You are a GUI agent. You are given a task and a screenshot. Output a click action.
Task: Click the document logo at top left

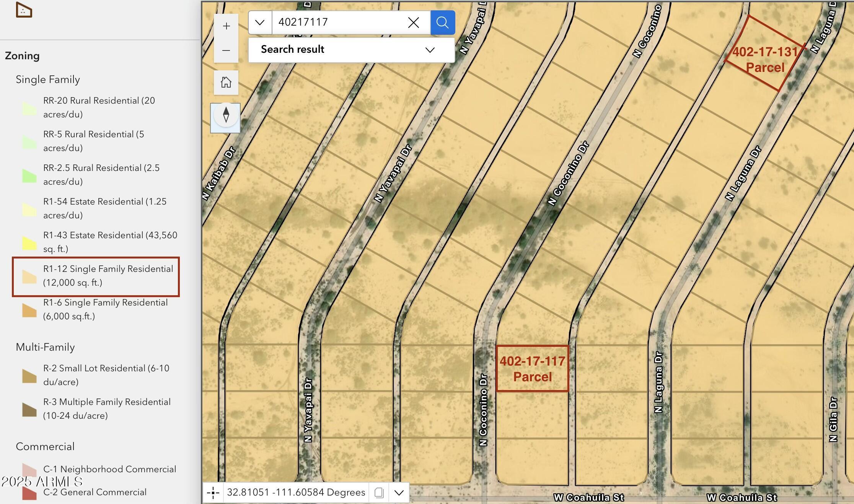(24, 11)
